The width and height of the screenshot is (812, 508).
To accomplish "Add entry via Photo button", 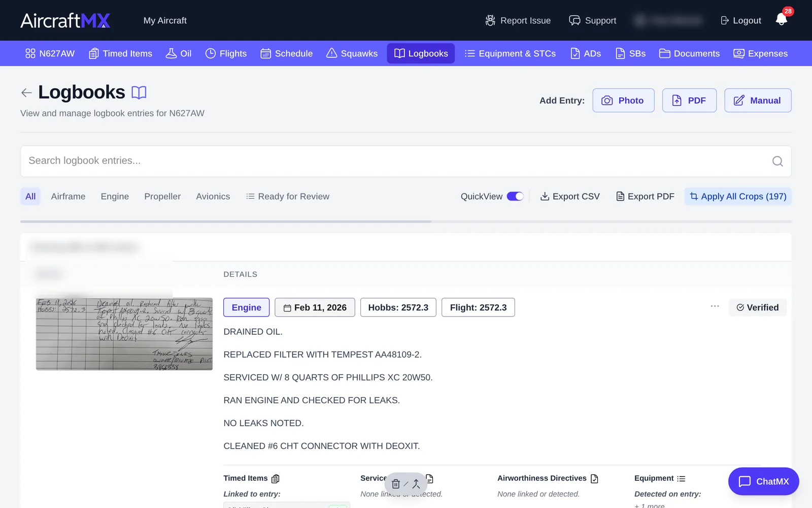I will tap(623, 101).
